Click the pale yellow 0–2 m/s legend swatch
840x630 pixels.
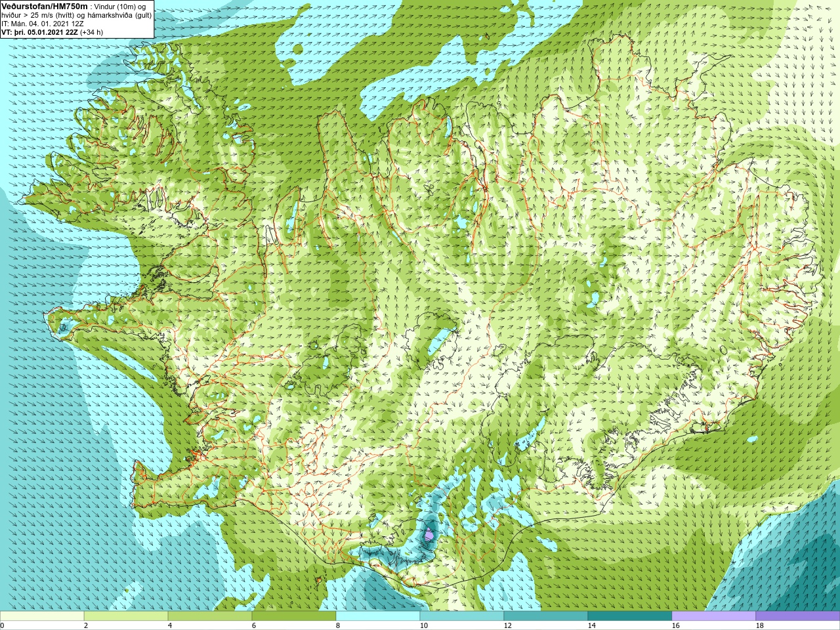pos(42,616)
